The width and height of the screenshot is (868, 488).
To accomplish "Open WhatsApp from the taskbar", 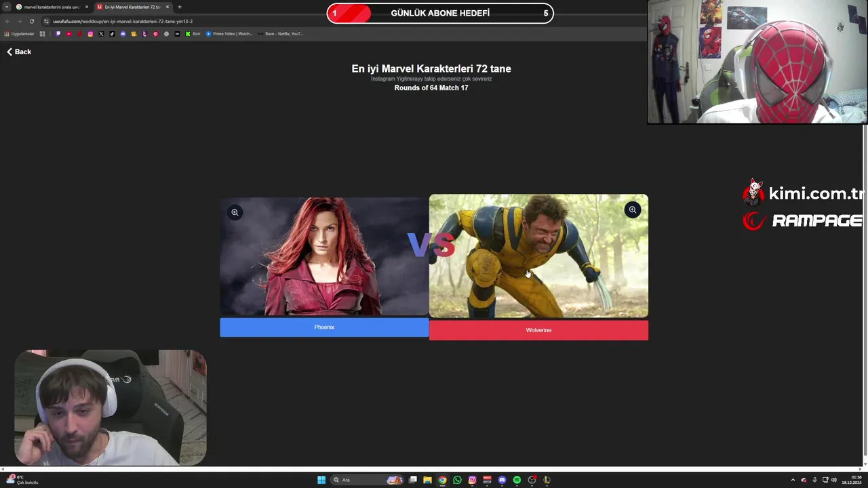I will point(457,480).
